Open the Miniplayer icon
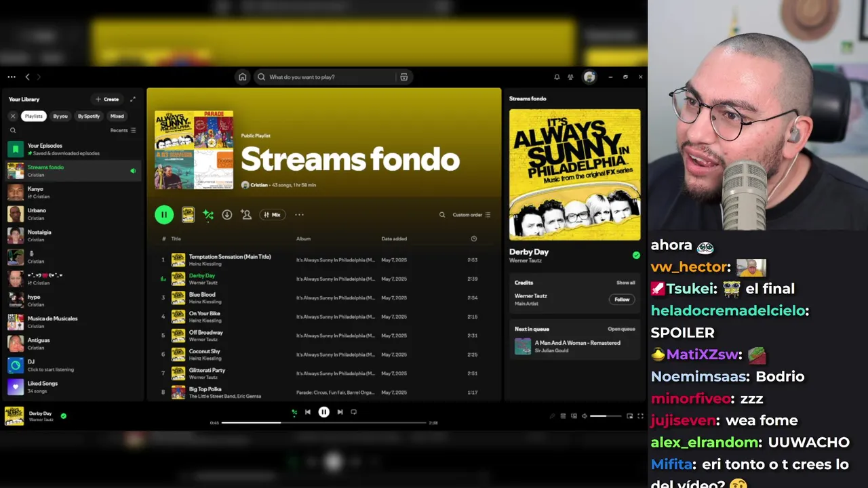The width and height of the screenshot is (868, 488). click(629, 416)
